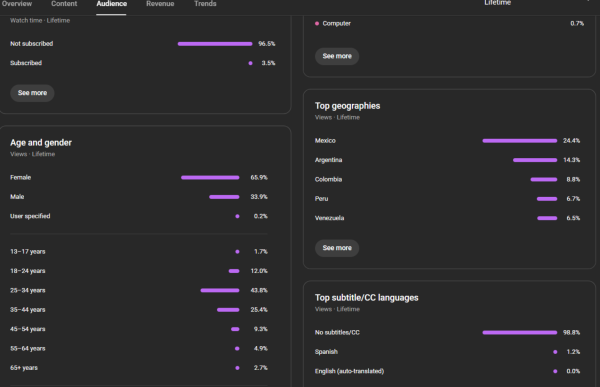
Task: Click the Male views bar
Action: pos(224,197)
